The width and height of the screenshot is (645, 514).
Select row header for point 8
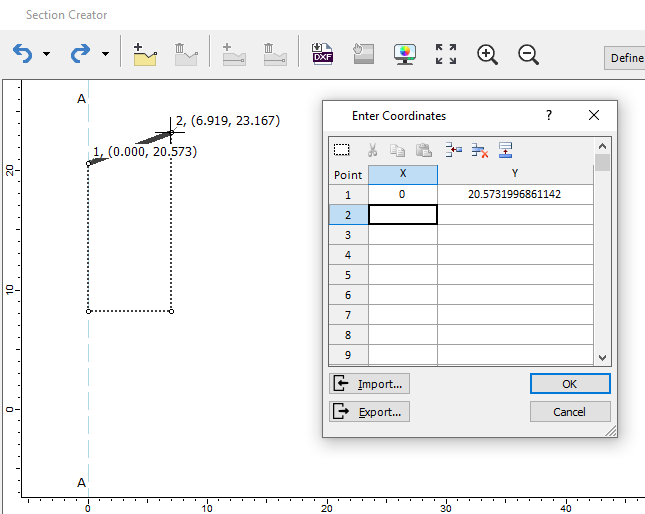point(348,335)
